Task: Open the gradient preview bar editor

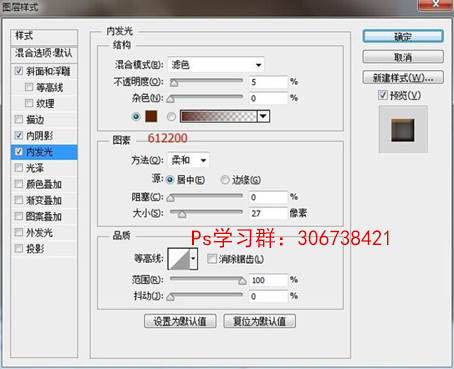Action: [219, 116]
